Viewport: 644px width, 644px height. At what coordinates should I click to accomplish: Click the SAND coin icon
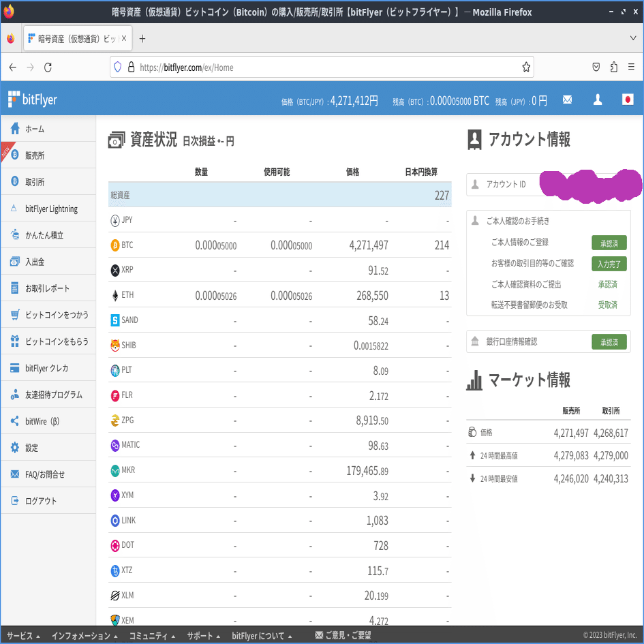click(x=115, y=320)
